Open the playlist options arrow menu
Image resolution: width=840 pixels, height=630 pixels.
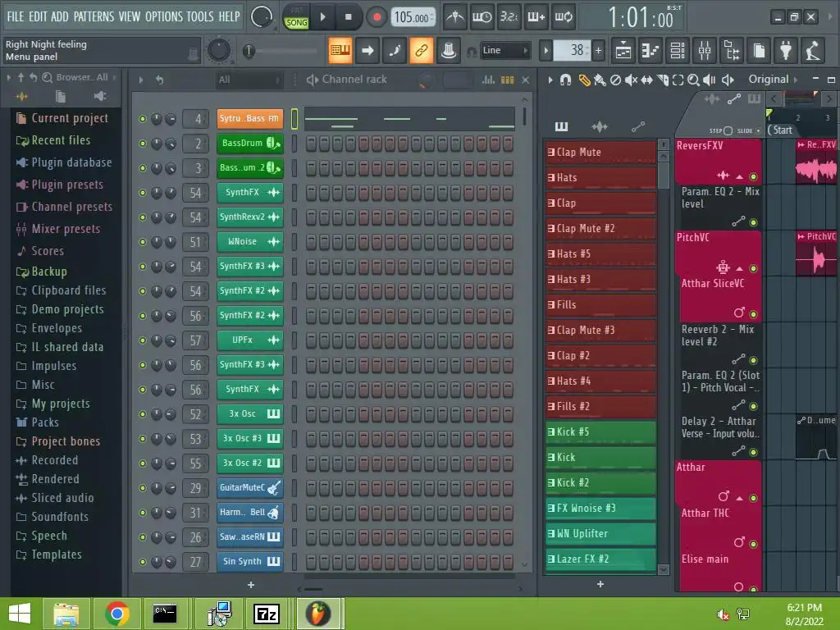coord(550,80)
